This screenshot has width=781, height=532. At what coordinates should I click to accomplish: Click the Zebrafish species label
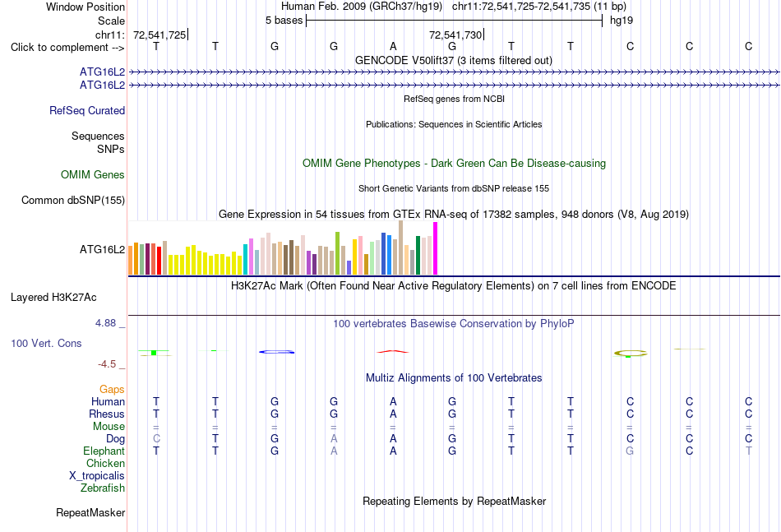tap(103, 488)
